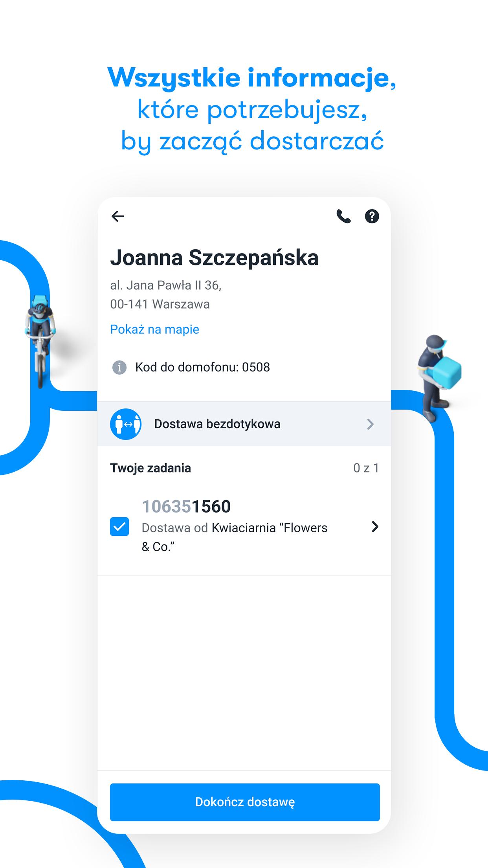Image resolution: width=488 pixels, height=868 pixels.
Task: Tap the cyclist courier illustration
Action: pyautogui.click(x=39, y=340)
